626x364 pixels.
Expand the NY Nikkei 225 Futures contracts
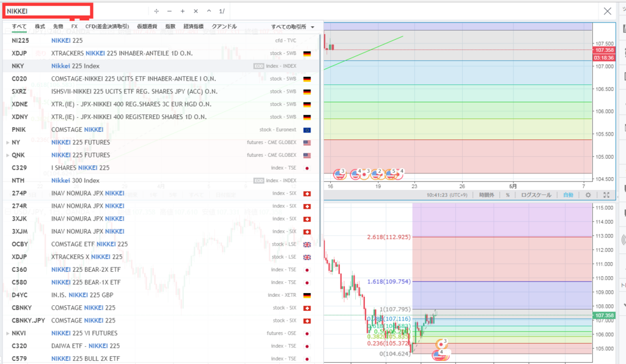point(7,142)
